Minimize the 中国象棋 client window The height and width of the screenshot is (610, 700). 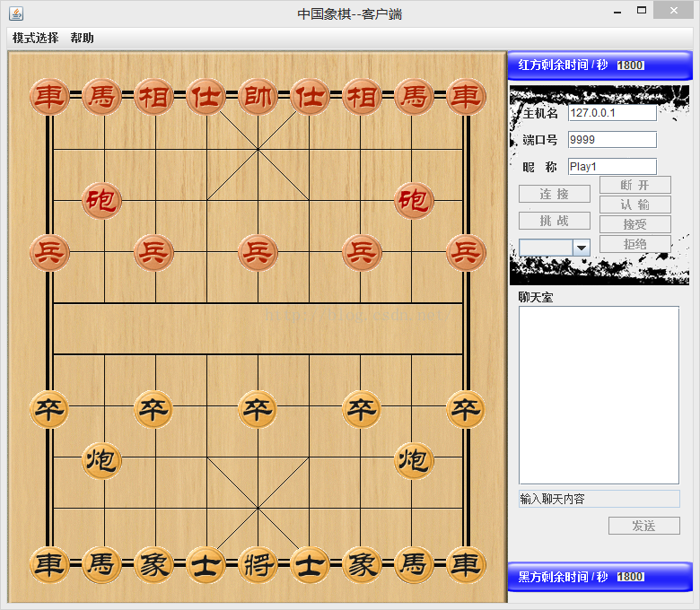tap(617, 11)
